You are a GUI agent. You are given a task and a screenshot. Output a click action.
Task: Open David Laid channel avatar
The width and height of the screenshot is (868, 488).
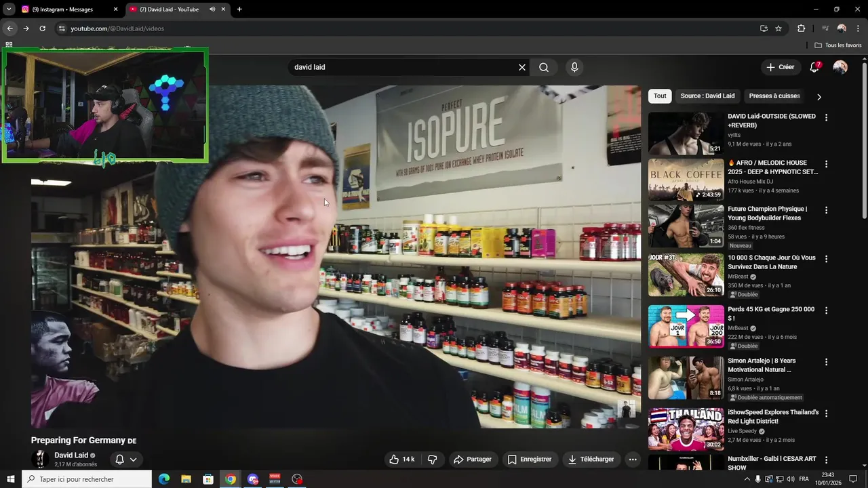click(x=40, y=459)
